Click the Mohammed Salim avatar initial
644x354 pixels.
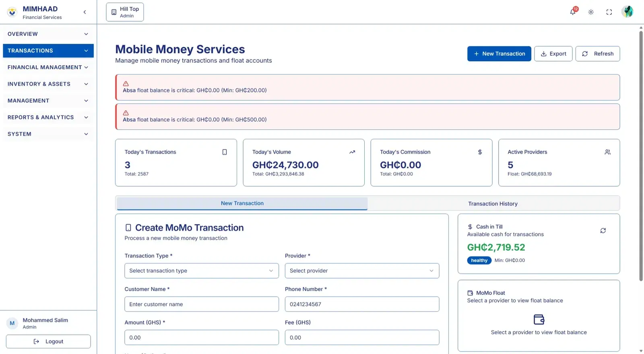12,323
